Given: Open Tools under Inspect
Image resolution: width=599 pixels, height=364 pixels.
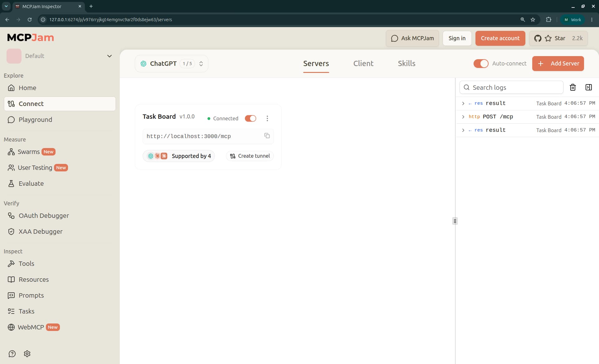Looking at the screenshot, I should click(x=60, y=264).
